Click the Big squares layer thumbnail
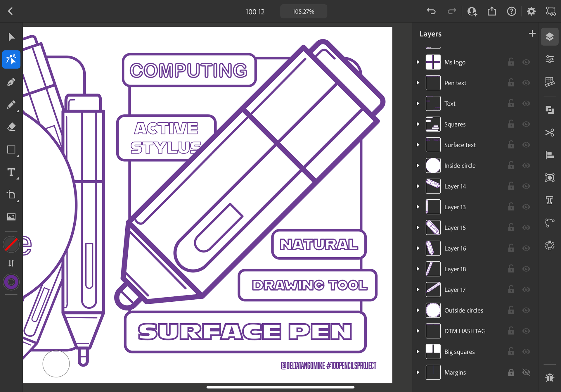The image size is (561, 392). (433, 351)
